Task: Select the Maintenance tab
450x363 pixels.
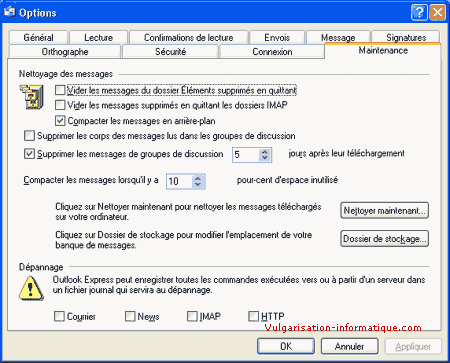Action: coord(383,51)
